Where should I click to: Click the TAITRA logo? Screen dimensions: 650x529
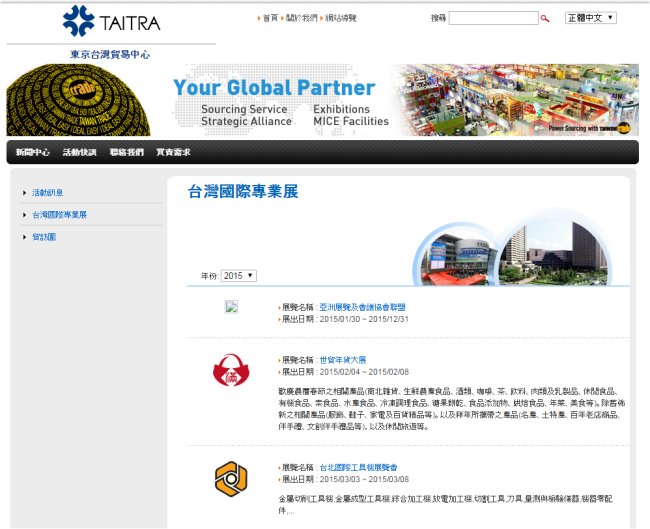point(110,21)
